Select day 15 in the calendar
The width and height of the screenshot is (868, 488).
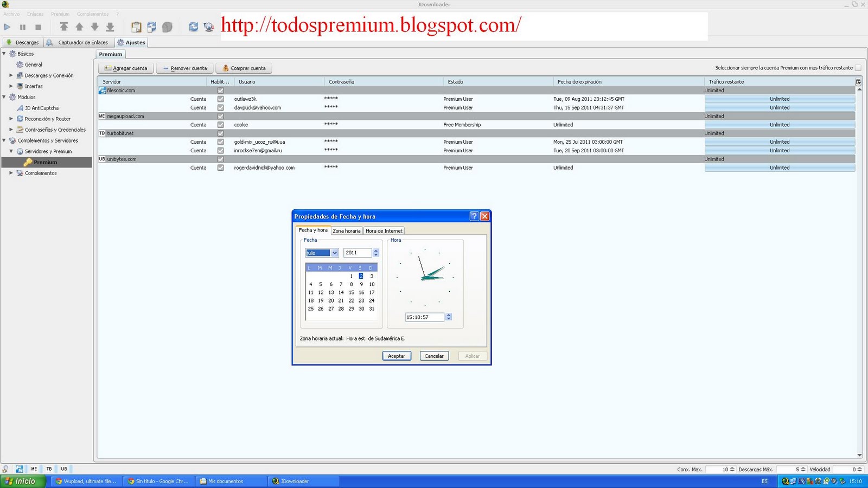(351, 292)
